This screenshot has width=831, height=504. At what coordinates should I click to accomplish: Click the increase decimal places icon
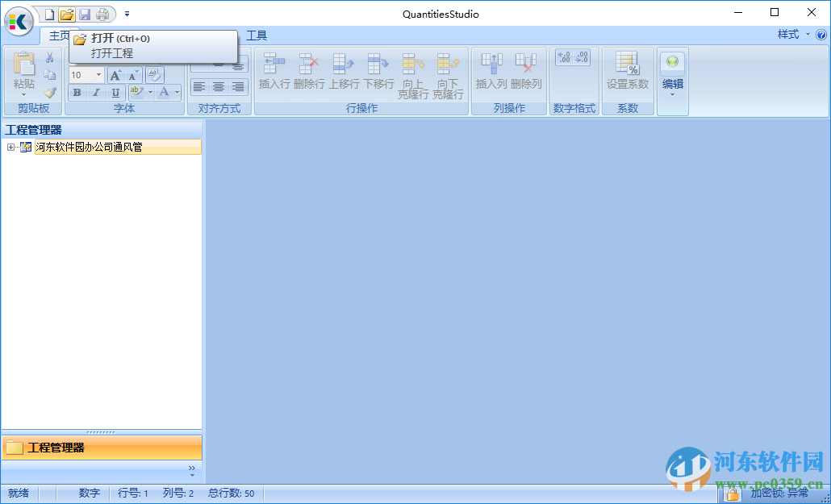pos(565,57)
